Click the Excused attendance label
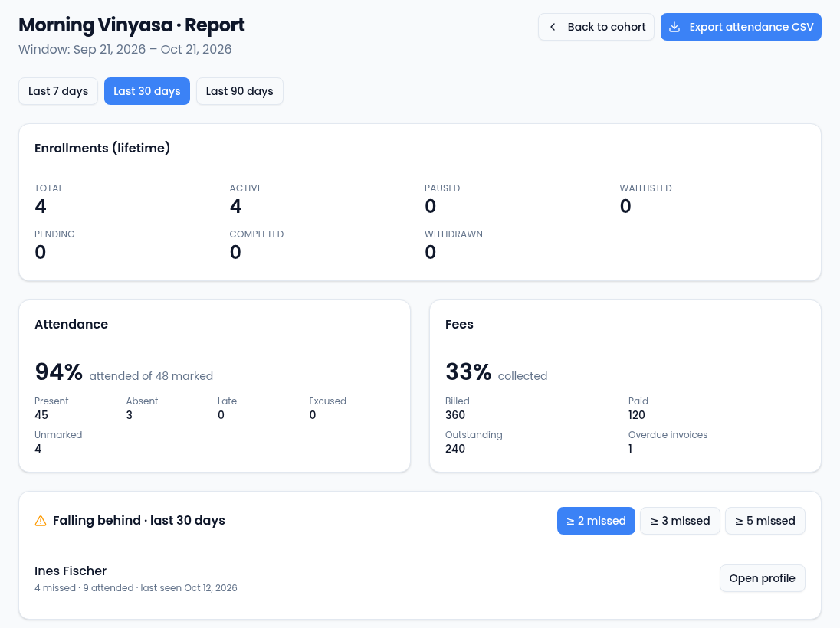 pyautogui.click(x=327, y=401)
